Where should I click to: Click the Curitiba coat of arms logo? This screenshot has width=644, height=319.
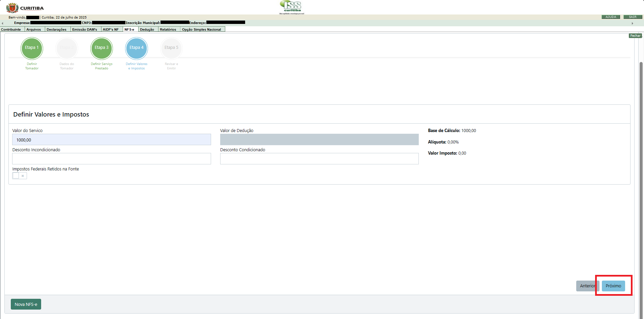(12, 8)
